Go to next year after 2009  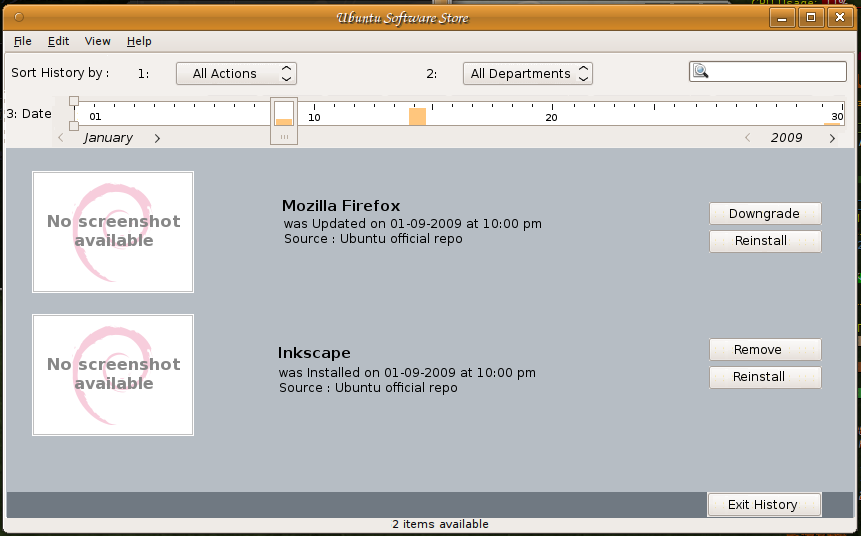click(832, 138)
